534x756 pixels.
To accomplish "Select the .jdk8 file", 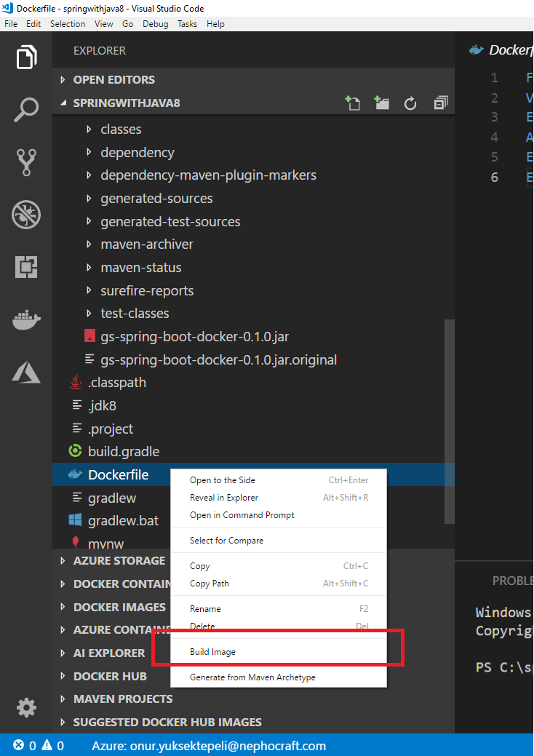I will point(253,405).
